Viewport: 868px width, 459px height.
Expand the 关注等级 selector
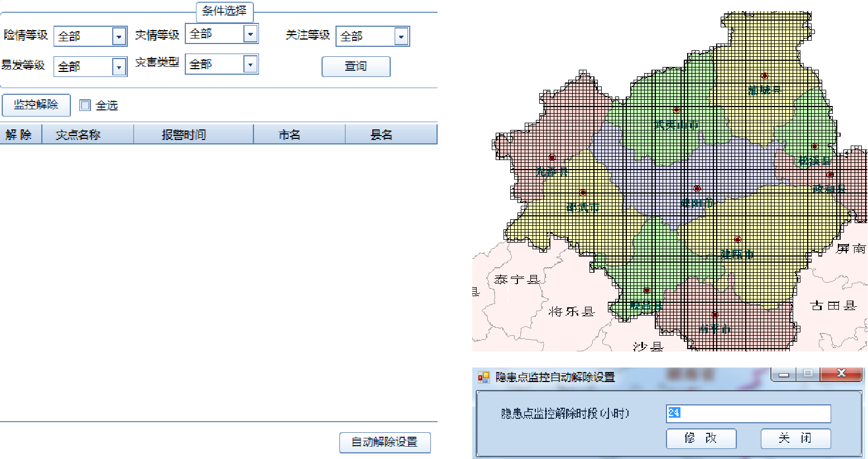click(x=401, y=36)
